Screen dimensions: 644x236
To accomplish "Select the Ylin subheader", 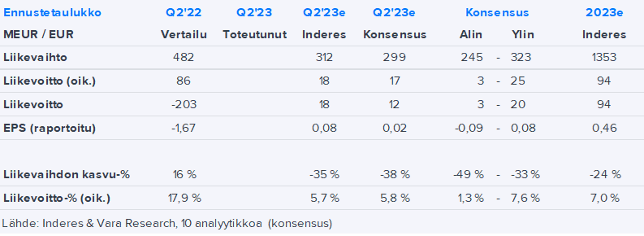I will click(x=523, y=34).
